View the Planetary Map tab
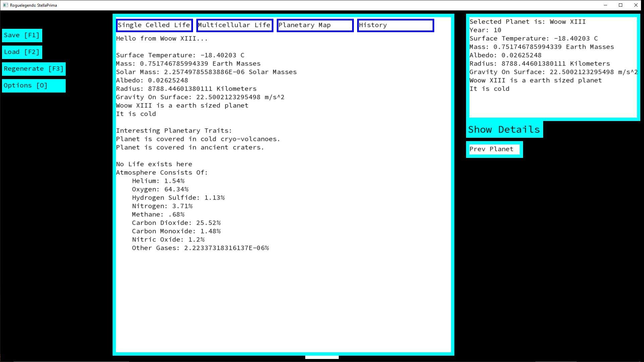This screenshot has width=644, height=362. coord(315,25)
